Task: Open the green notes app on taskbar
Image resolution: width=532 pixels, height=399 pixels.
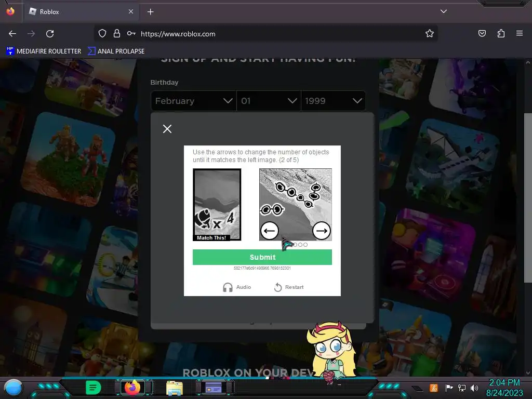Action: click(93, 388)
